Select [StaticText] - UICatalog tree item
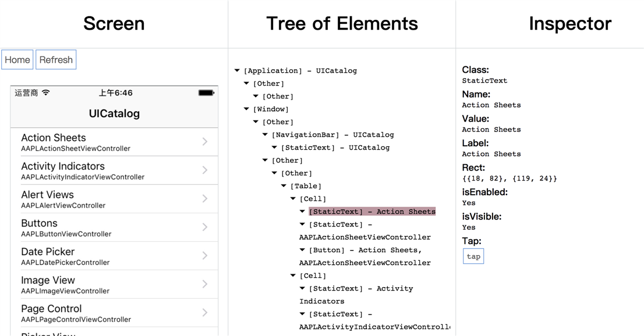Viewport: 644px width, 336px height. coord(335,147)
